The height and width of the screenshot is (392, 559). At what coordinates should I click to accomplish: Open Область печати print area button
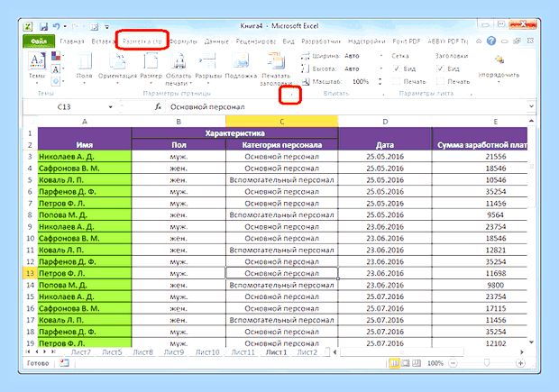tap(179, 68)
